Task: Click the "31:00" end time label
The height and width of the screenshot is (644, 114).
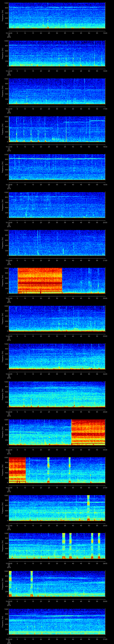Action: pos(105,639)
